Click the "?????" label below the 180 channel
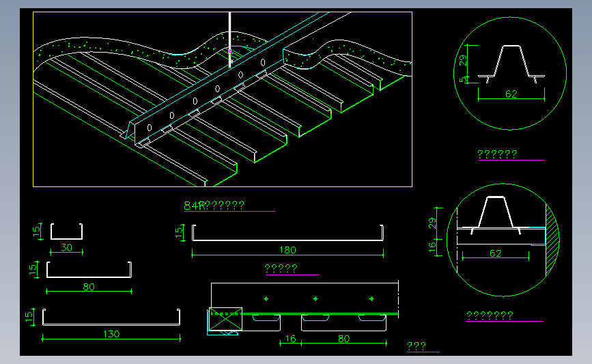 click(x=281, y=268)
